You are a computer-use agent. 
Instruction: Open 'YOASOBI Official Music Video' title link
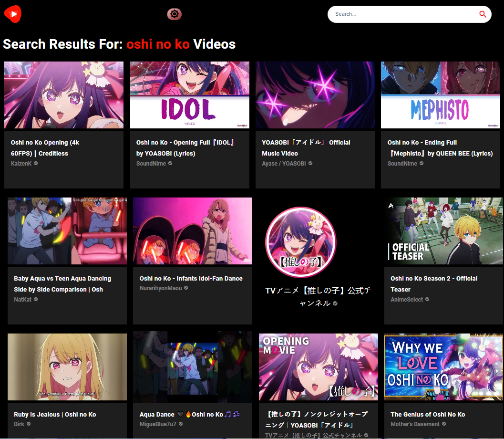coord(306,148)
